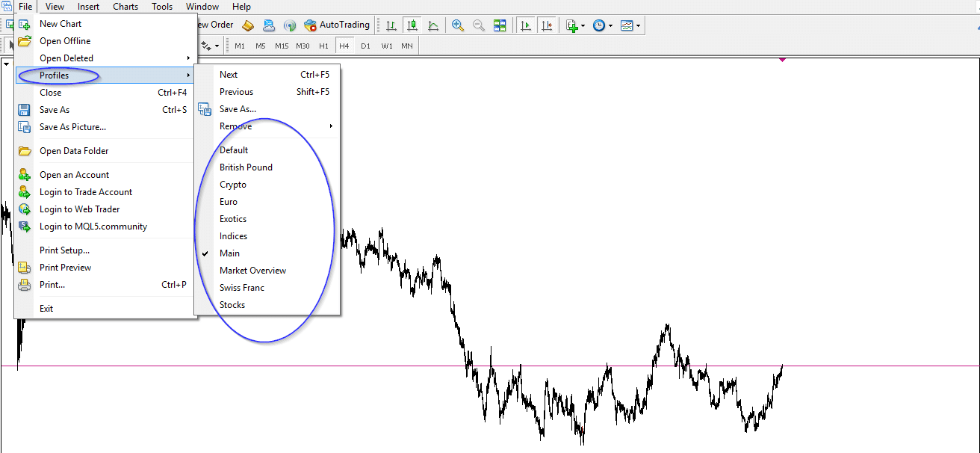Switch to Stocks profile
980x453 pixels.
click(267, 305)
